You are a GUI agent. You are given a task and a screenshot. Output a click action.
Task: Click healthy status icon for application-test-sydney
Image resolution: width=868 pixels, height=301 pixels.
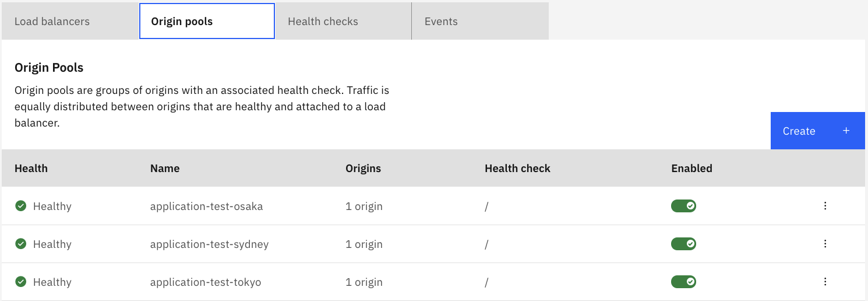20,244
